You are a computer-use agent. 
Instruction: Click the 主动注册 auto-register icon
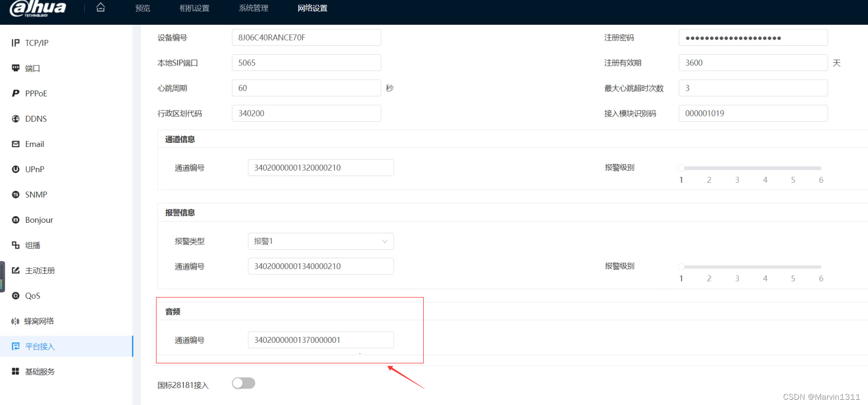[16, 270]
